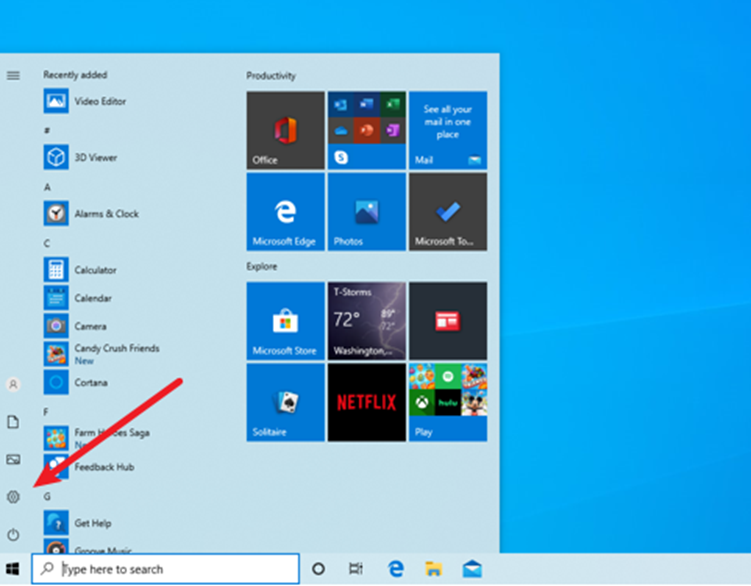Open the Mail live tile
This screenshot has width=751, height=586.
(x=448, y=130)
